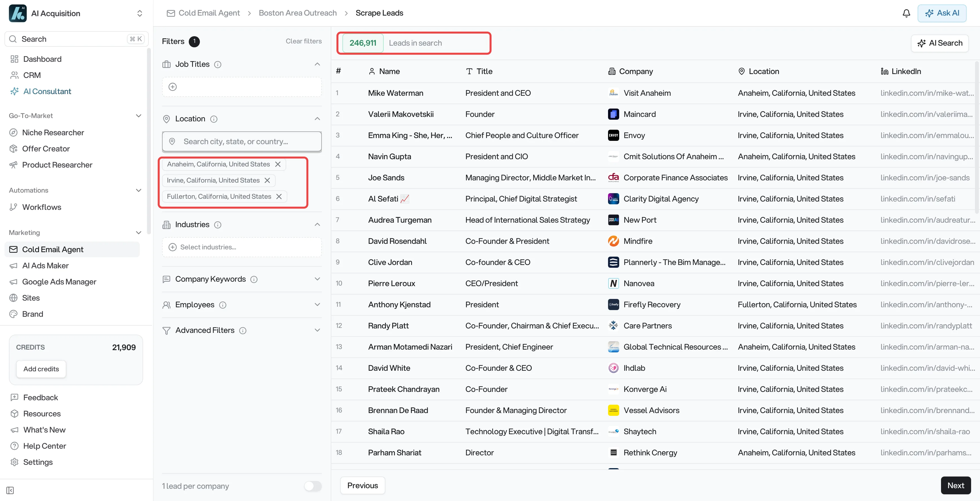Click the Job Titles input box
Viewport: 980px width, 501px height.
tap(242, 87)
